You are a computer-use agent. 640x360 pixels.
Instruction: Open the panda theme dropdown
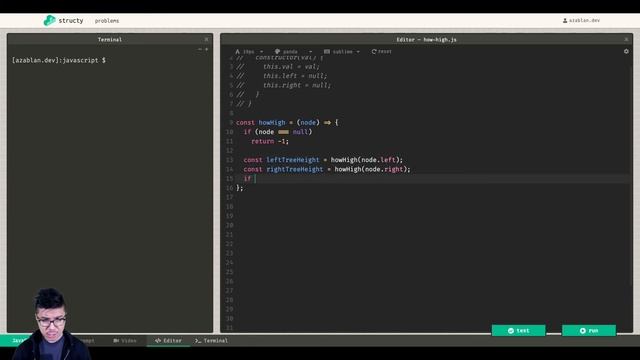click(x=293, y=52)
